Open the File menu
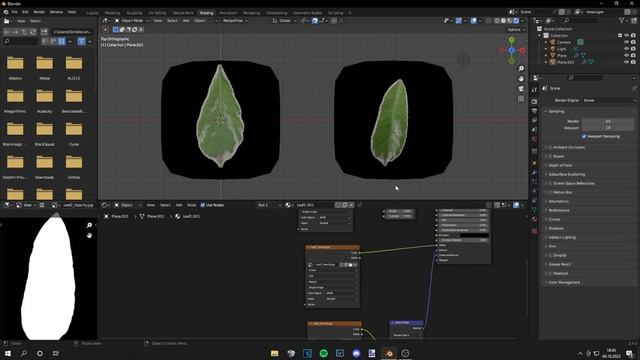 pos(15,12)
